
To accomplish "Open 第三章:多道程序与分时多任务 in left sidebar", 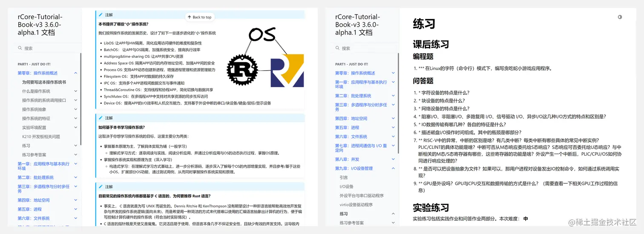I will point(43,189).
